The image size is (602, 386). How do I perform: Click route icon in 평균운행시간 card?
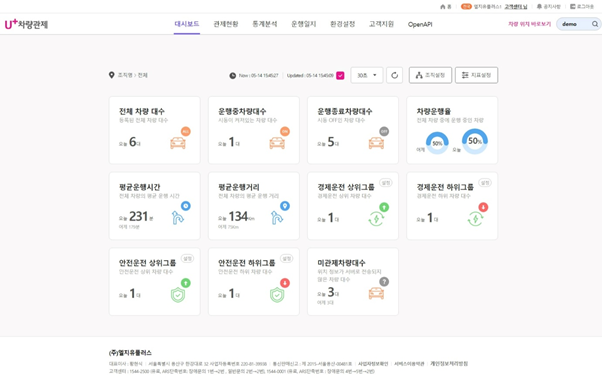(178, 218)
